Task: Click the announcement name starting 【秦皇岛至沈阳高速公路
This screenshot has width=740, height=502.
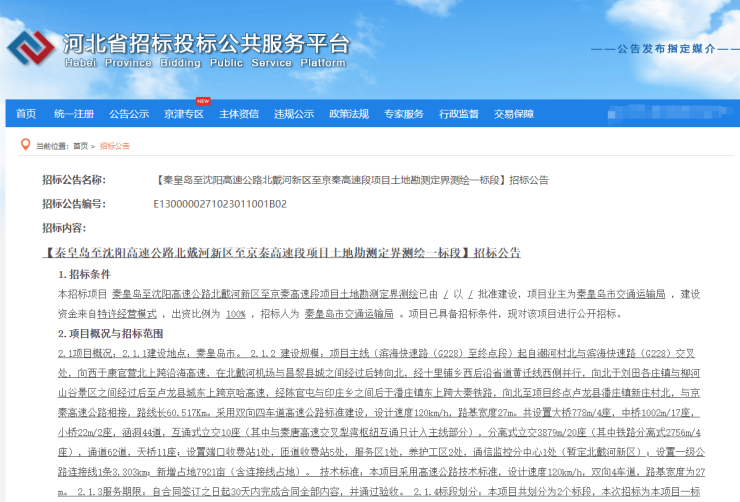Action: 351,180
